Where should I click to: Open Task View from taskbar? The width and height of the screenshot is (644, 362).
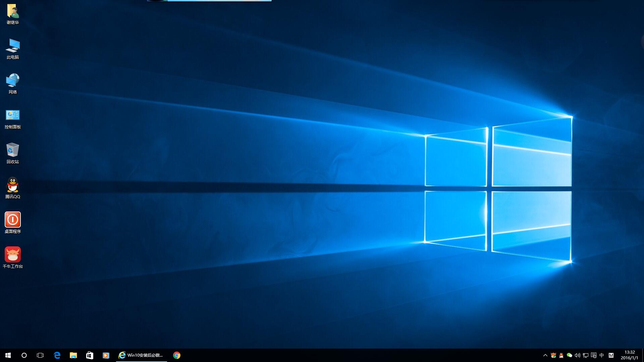pos(40,355)
